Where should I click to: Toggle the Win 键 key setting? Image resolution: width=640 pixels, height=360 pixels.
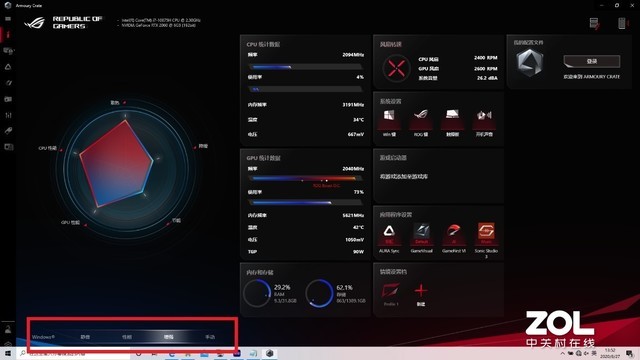point(389,123)
